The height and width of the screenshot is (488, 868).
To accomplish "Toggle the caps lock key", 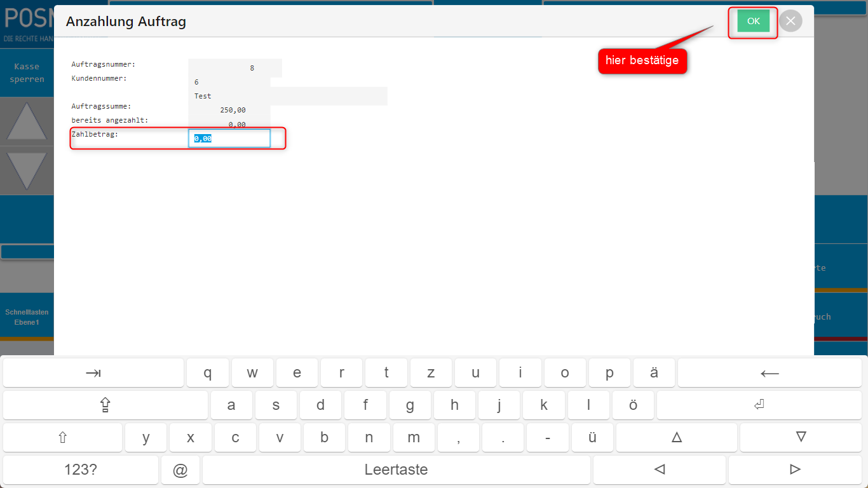I will (x=105, y=405).
